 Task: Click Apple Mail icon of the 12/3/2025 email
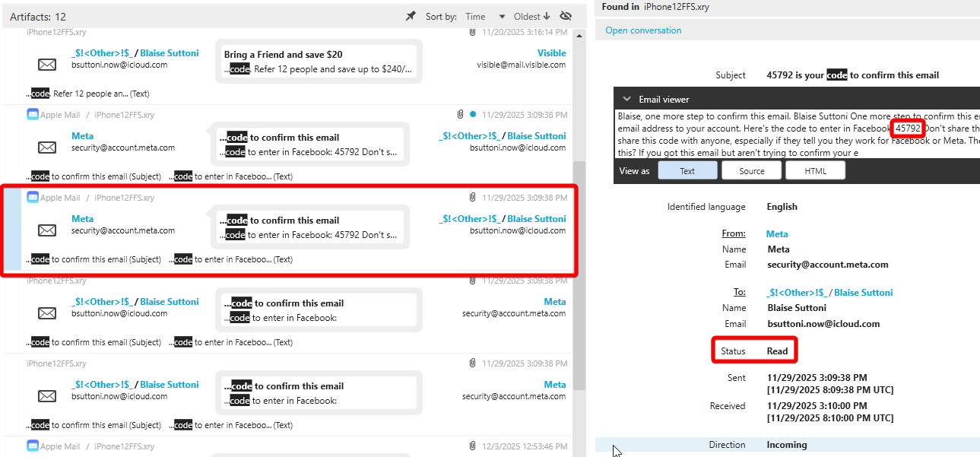(x=33, y=446)
